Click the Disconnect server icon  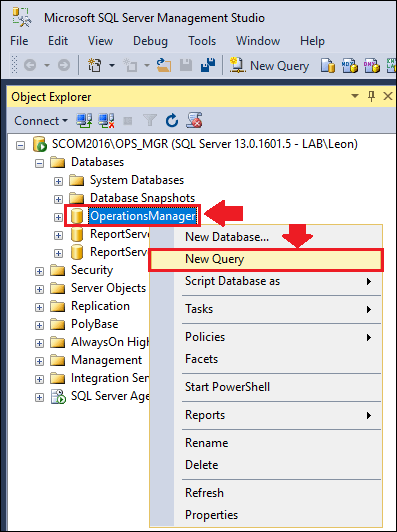pos(106,121)
